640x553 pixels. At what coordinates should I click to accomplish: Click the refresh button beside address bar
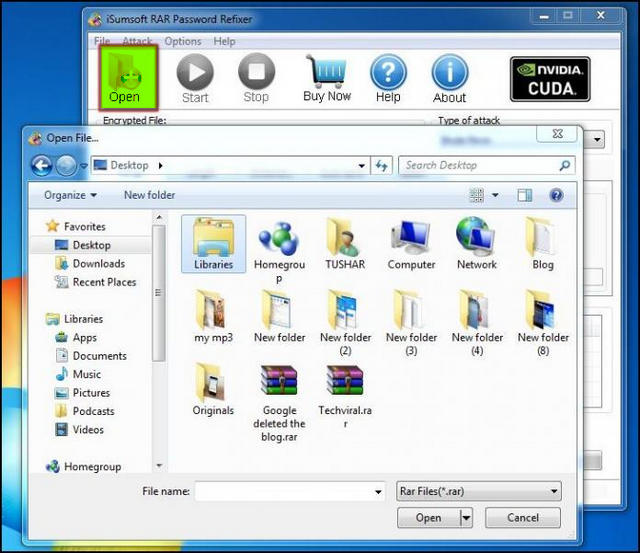(x=381, y=166)
